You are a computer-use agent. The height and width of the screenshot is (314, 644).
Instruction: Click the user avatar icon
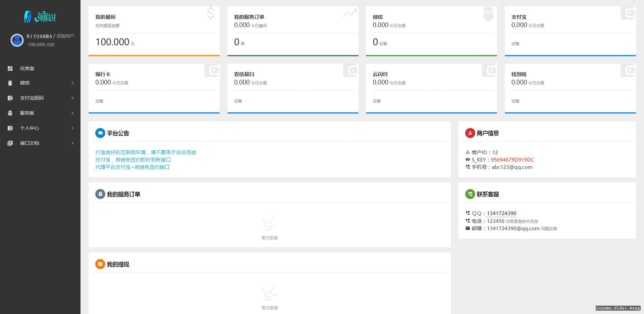(17, 40)
